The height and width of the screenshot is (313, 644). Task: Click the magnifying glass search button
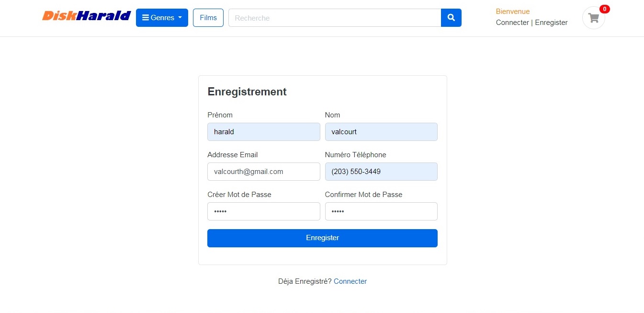tap(451, 18)
